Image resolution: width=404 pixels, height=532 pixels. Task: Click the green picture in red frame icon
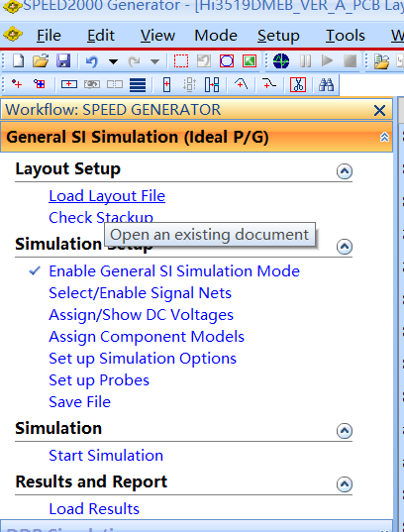(x=250, y=61)
